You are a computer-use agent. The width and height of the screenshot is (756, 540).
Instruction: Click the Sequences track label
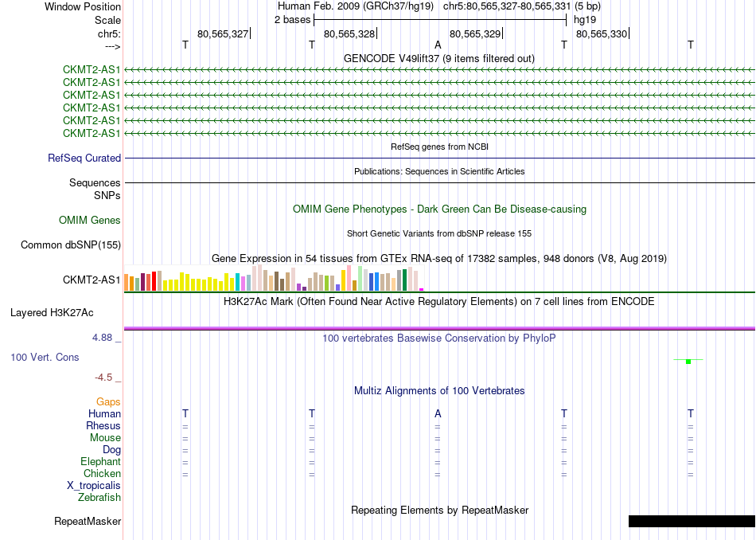95,182
